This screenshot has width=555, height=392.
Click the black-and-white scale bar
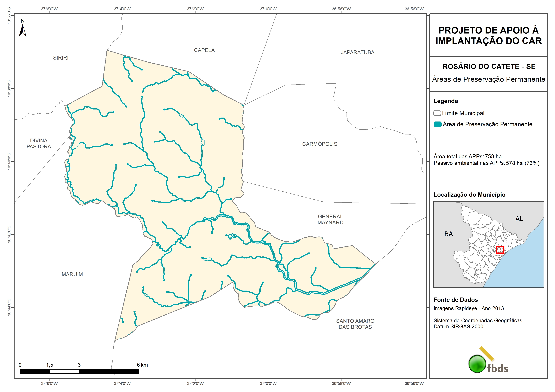pyautogui.click(x=79, y=371)
